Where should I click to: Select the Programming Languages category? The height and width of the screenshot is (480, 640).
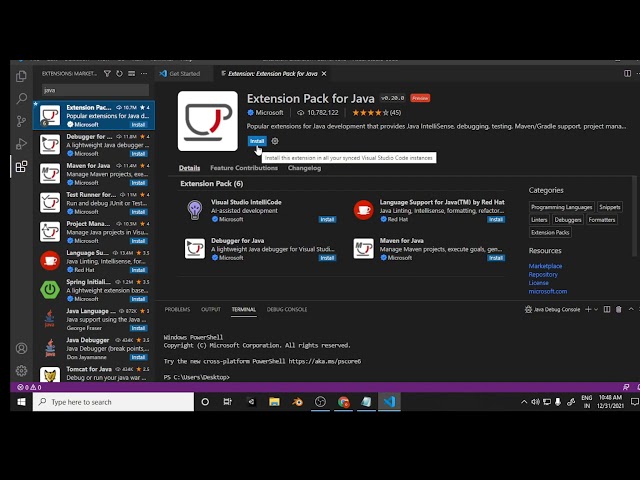tap(562, 207)
